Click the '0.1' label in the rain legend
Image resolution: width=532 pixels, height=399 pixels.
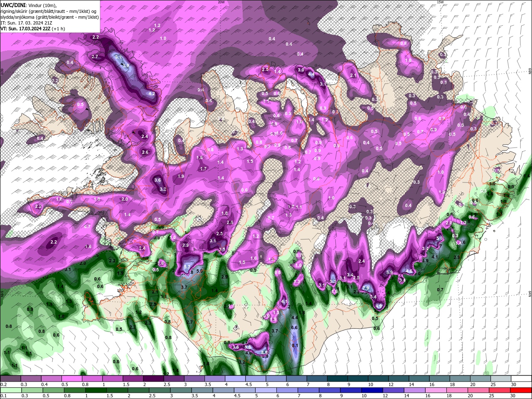coord(3,396)
